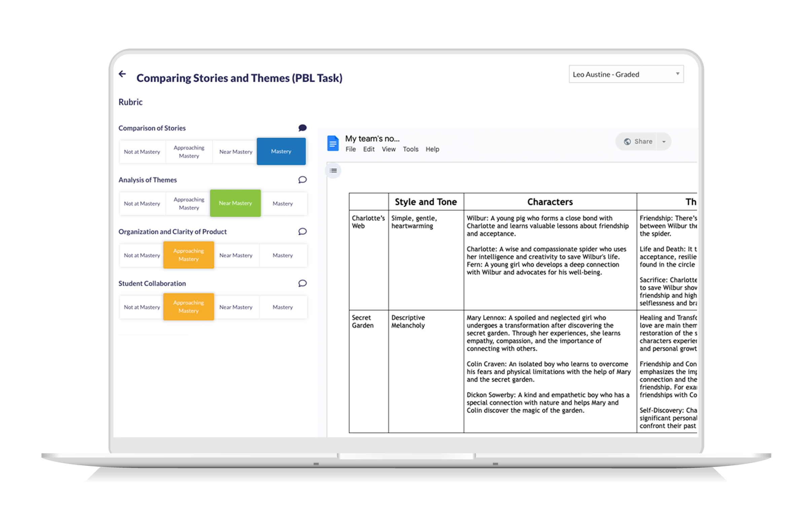
Task: Expand the Share options arrow
Action: point(664,141)
